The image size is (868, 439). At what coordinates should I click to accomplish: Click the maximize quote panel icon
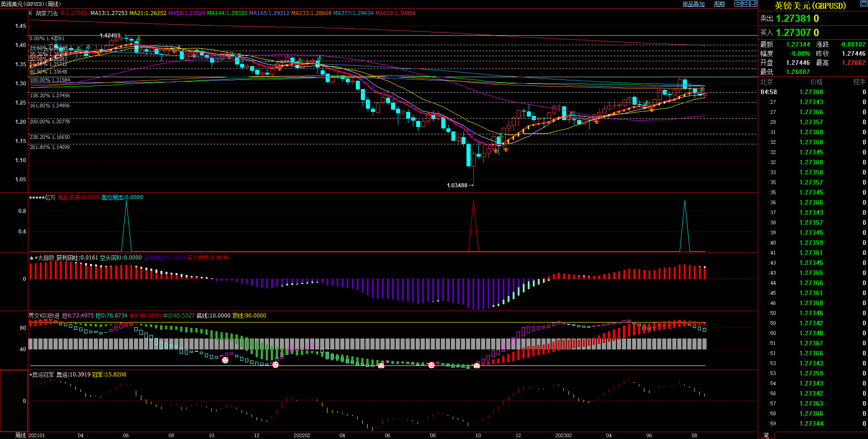tap(863, 4)
